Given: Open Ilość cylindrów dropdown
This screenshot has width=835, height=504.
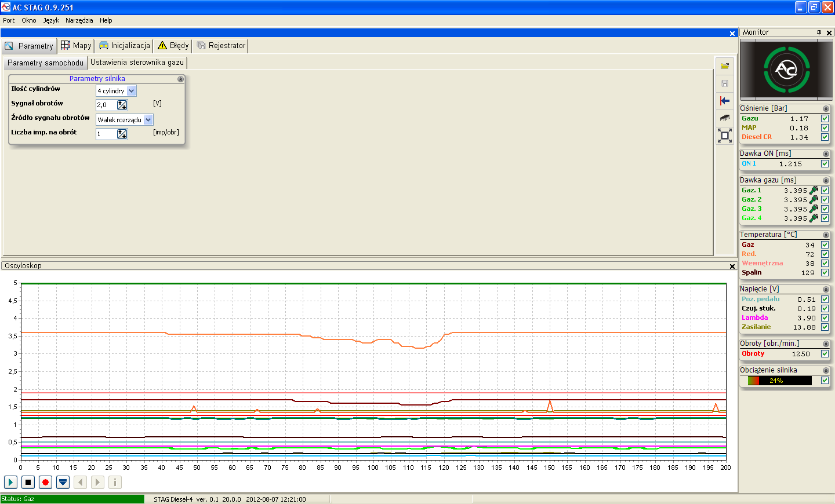Looking at the screenshot, I should (x=131, y=91).
